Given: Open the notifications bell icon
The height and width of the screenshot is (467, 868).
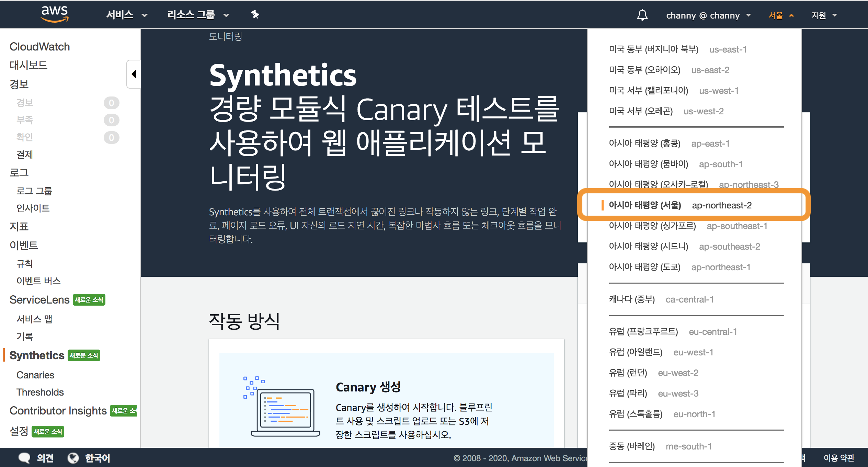Looking at the screenshot, I should click(642, 15).
